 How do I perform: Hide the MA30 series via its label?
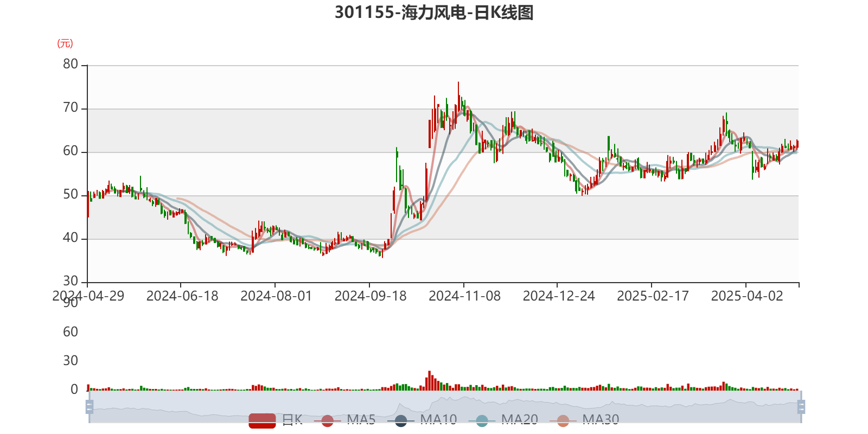(601, 420)
